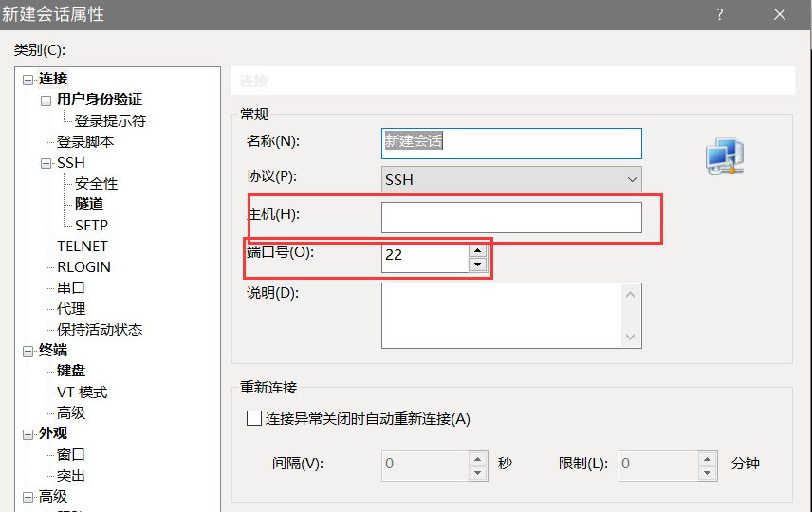Open 串口 settings
The image size is (812, 512).
tap(71, 287)
